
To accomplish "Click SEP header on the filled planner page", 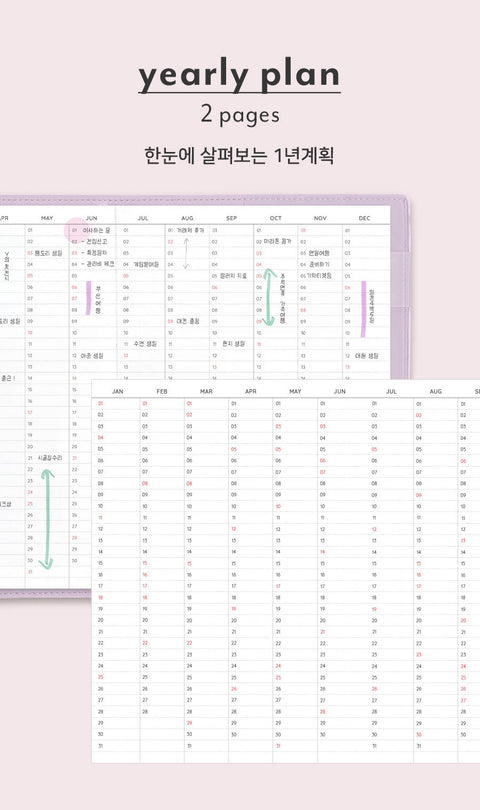I will coord(231,218).
